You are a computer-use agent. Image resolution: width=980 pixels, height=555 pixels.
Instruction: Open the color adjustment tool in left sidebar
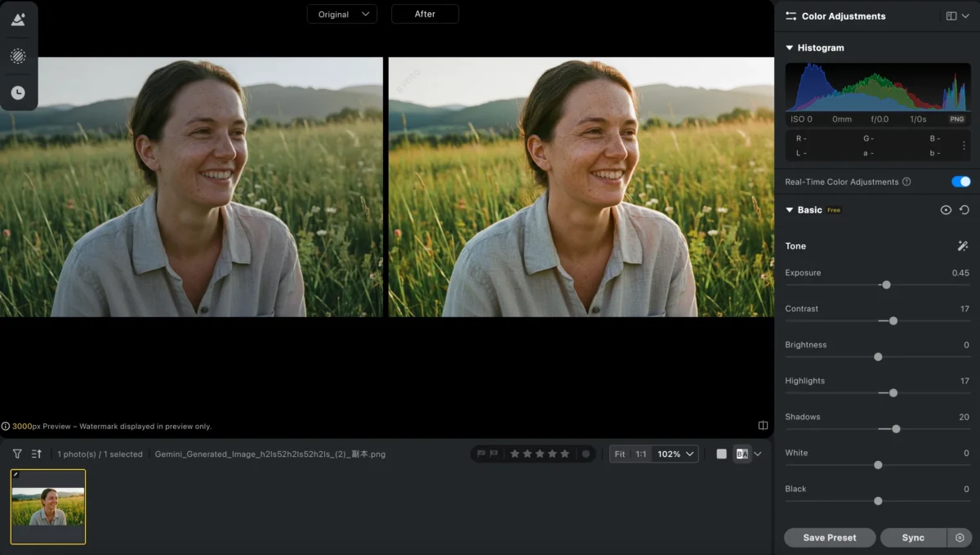coord(18,20)
